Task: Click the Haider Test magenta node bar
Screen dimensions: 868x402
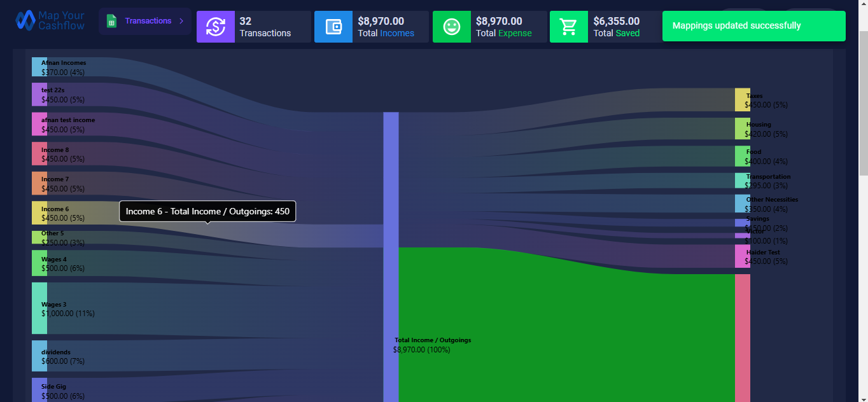Action: point(743,256)
